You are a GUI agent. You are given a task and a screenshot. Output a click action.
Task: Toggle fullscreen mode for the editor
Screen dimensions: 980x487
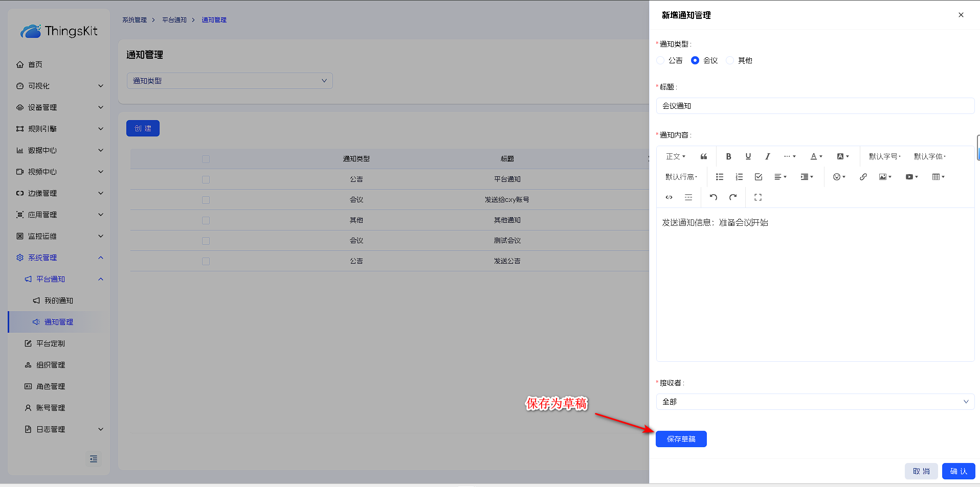pyautogui.click(x=758, y=197)
